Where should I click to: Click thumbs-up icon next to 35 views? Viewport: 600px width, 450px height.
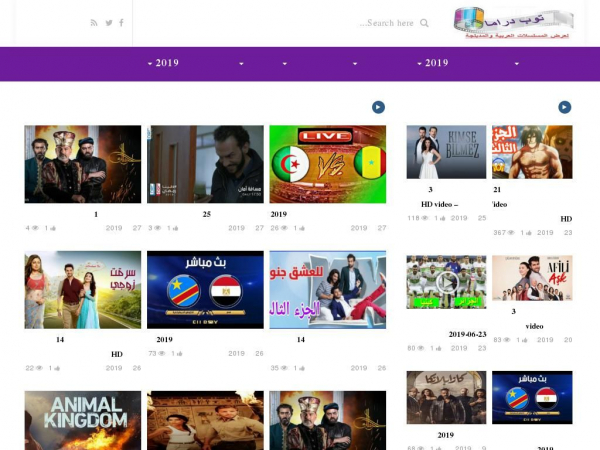(302, 368)
